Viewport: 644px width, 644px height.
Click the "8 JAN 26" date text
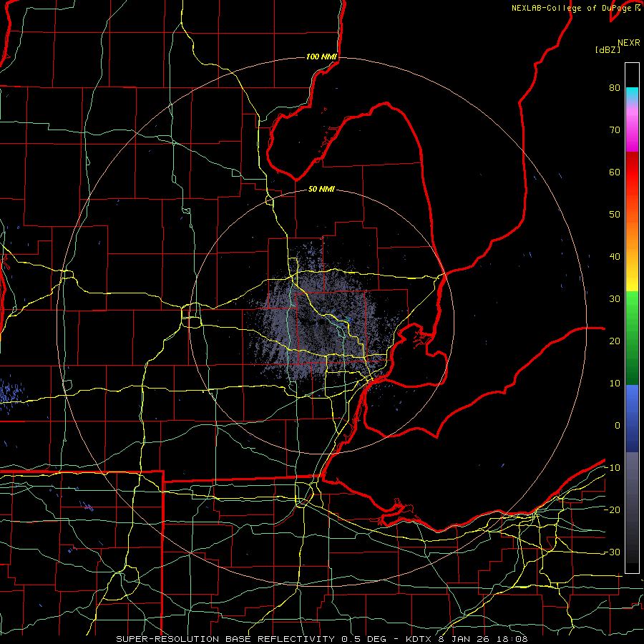click(x=465, y=639)
